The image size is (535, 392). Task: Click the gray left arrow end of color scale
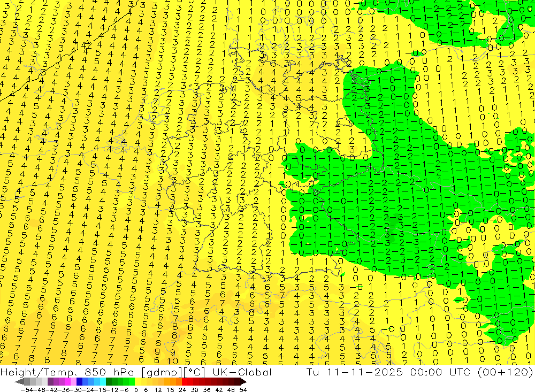(19, 382)
